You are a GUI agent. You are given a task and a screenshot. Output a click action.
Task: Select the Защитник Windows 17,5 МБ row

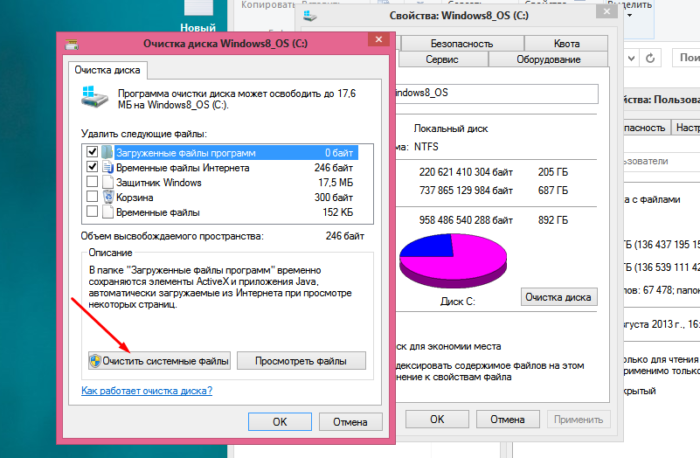(222, 182)
